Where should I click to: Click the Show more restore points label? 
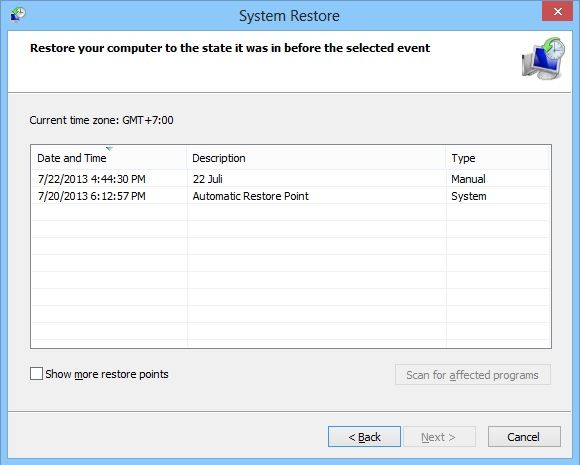click(107, 374)
